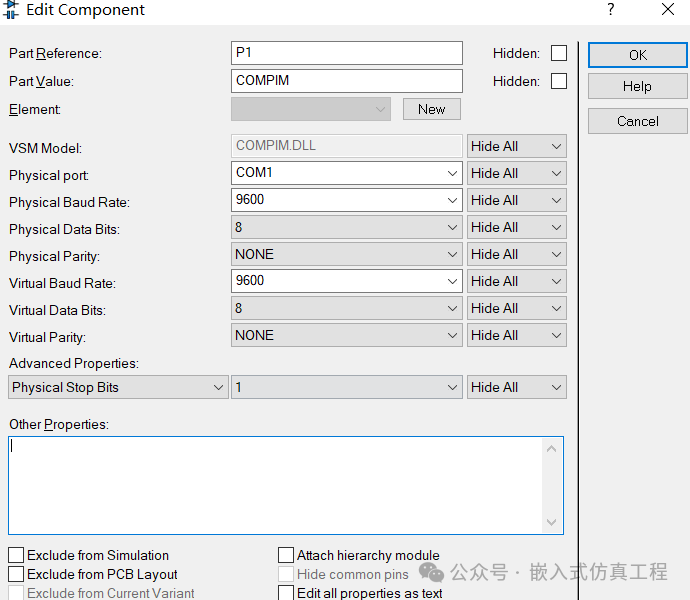Viewport: 690px width, 600px height.
Task: Open Hide All dropdown for Virtual Baud Rate
Action: pos(517,281)
